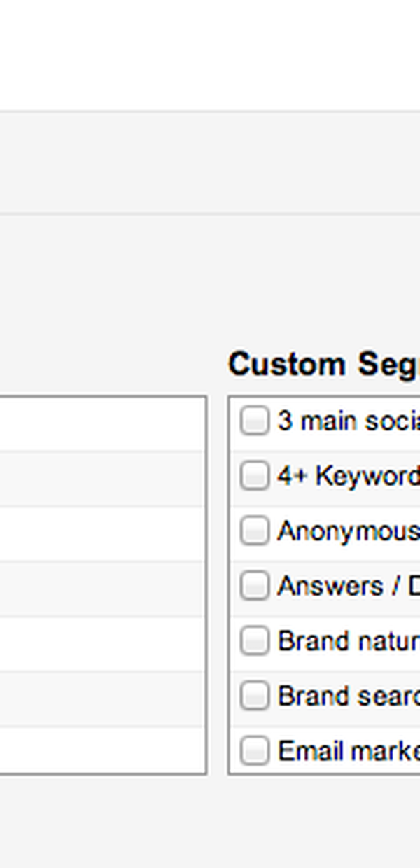Click the 'Custom Seg' heading
The image size is (420, 868).
tap(323, 365)
